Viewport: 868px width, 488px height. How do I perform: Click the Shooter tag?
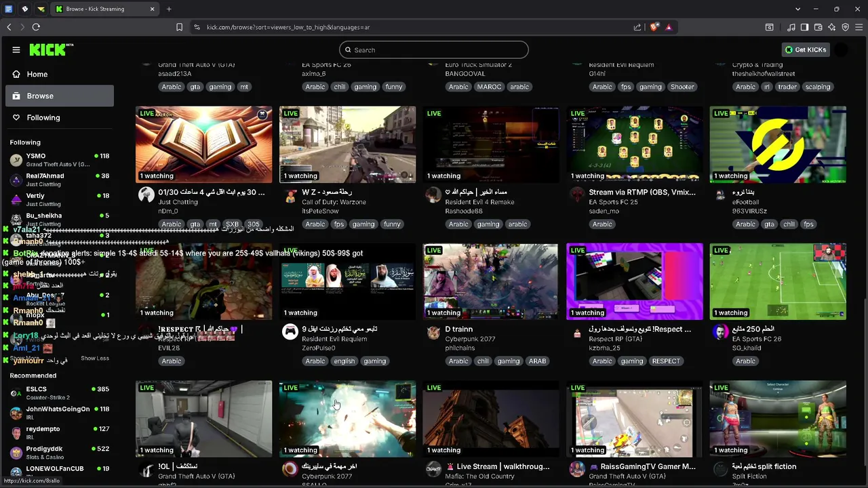[682, 87]
